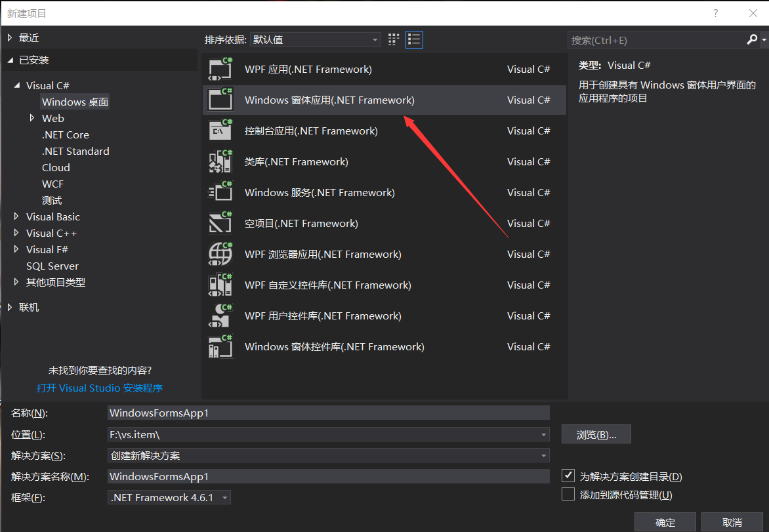Click the 取消 button
This screenshot has width=769, height=532.
(x=732, y=522)
